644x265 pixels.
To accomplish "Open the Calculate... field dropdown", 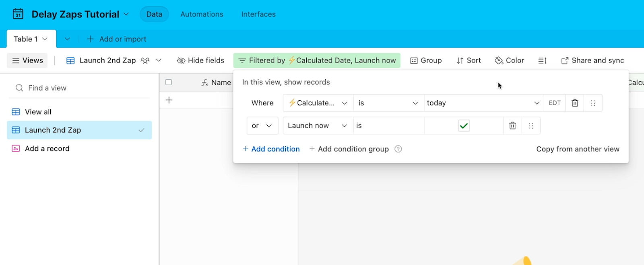I will point(318,103).
